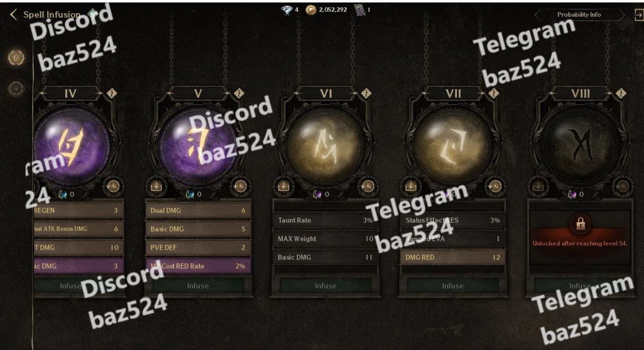The image size is (644, 350).
Task: Select the golden rune orb VI
Action: pos(326,146)
